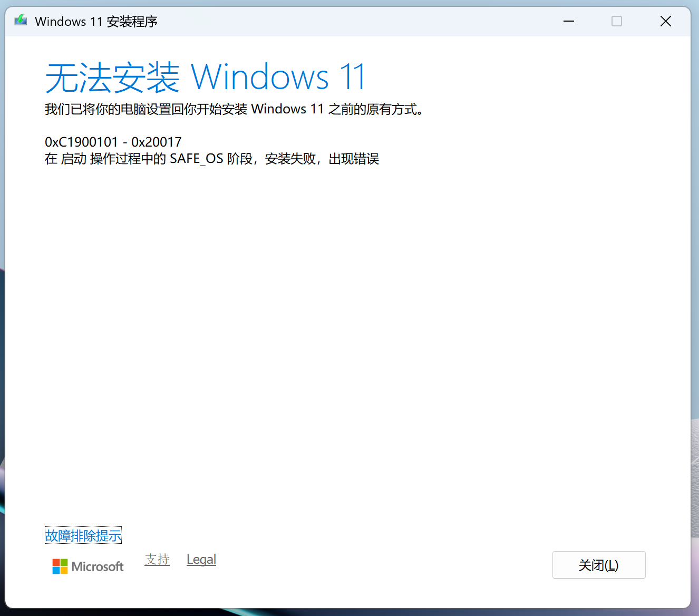Click the text 我们已将你的电脑设置回 restore message
Image resolution: width=699 pixels, height=616 pixels.
235,109
